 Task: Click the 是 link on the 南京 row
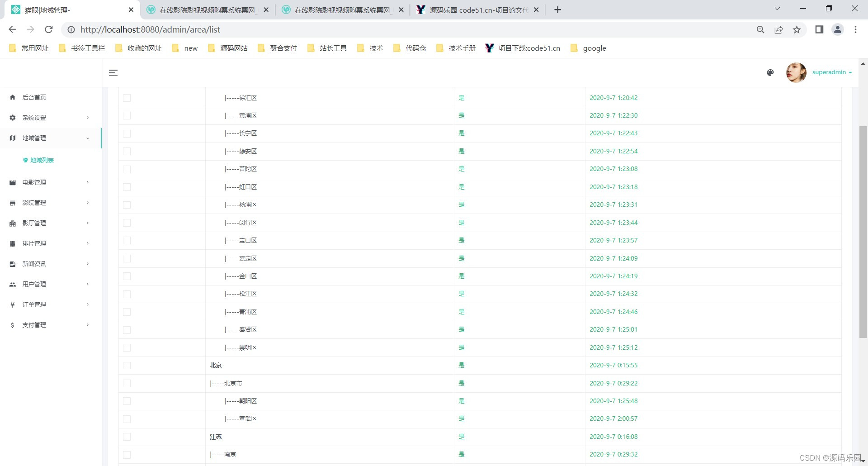461,454
